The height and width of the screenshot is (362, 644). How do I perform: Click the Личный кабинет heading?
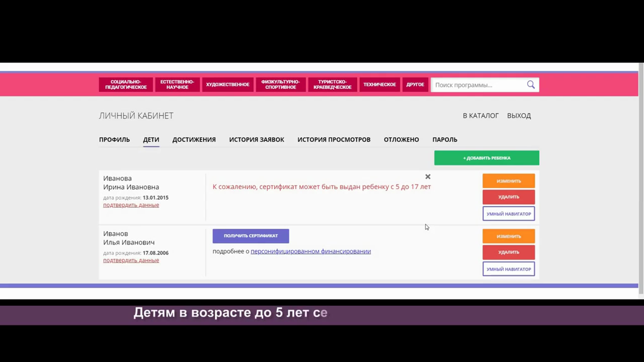tap(136, 116)
